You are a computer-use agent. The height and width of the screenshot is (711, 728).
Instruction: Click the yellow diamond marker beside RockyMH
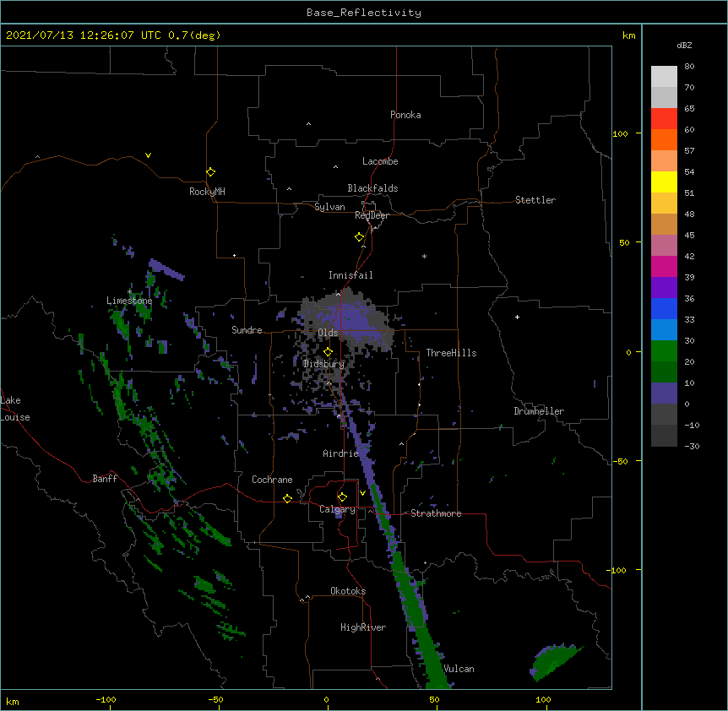(x=210, y=172)
